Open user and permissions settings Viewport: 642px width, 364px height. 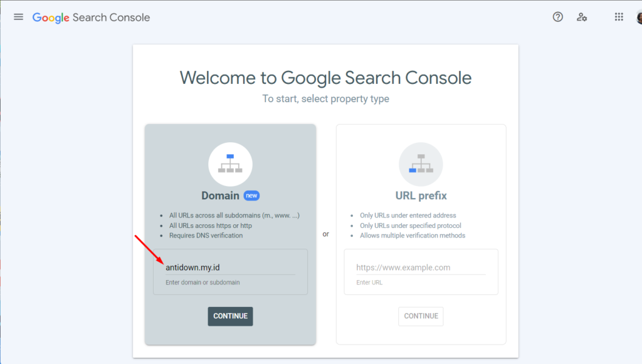(582, 17)
